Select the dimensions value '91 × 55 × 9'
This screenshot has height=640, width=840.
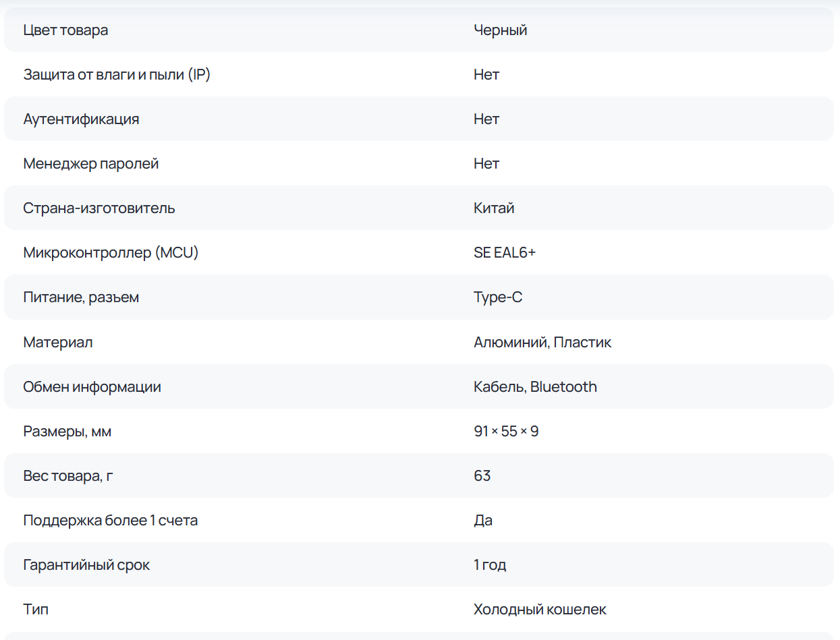point(506,432)
